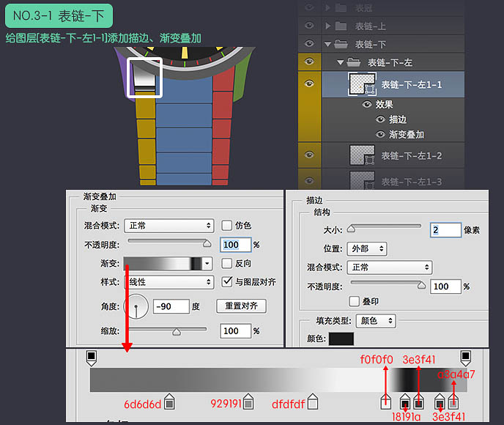The image size is (504, 425).
Task: Enable the 叠印 overprint checkbox
Action: pyautogui.click(x=355, y=301)
